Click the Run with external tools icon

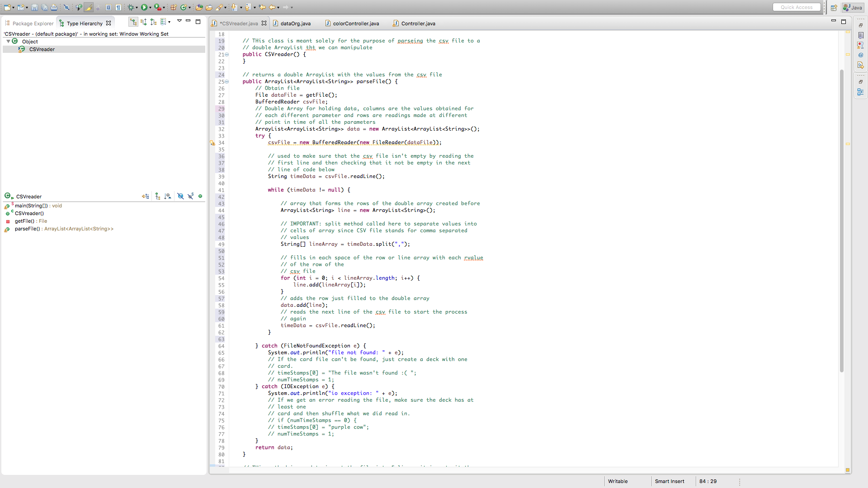(157, 7)
